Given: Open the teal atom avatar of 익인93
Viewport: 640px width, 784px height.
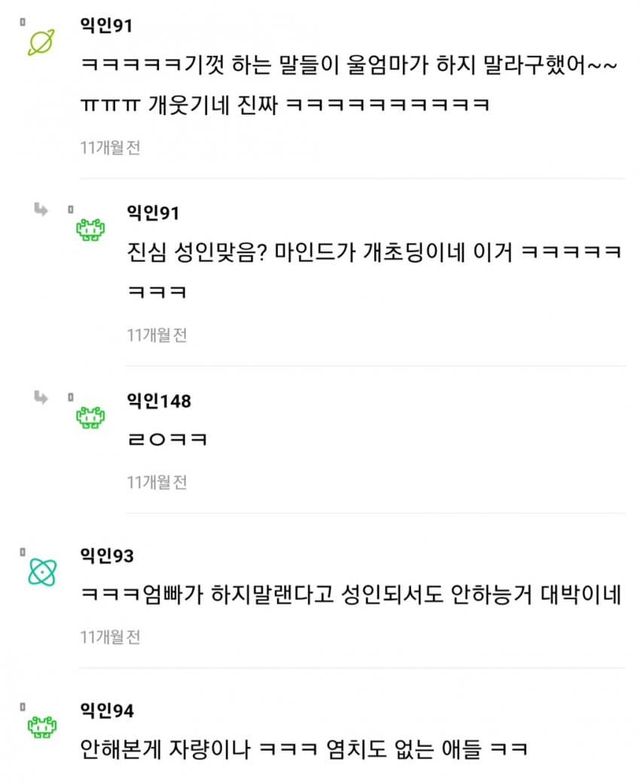Looking at the screenshot, I should [42, 572].
